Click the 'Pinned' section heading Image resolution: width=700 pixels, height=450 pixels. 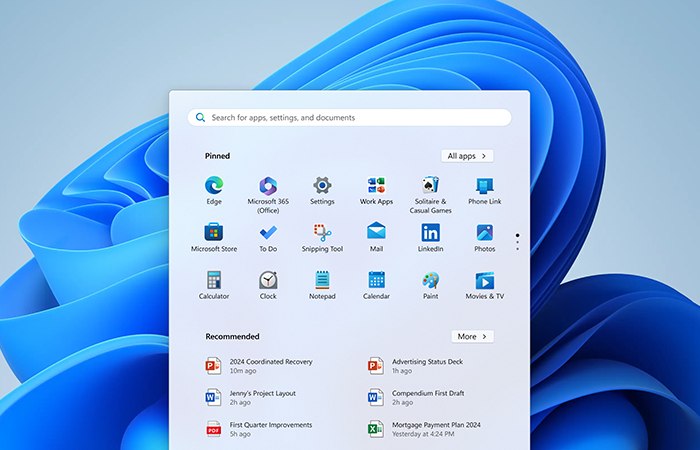tap(217, 156)
